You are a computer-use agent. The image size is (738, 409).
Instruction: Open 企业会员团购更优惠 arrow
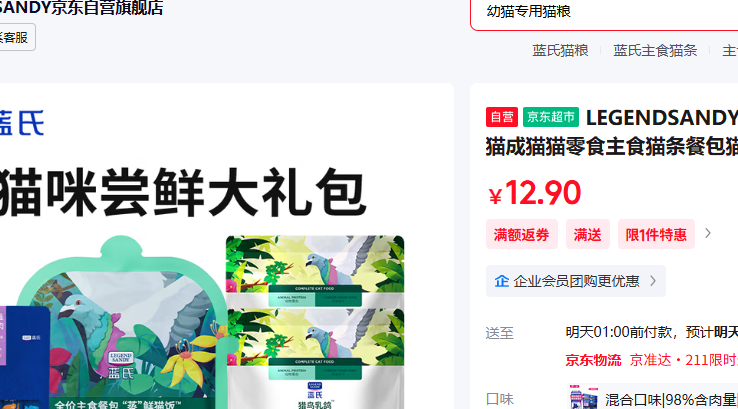[x=653, y=281]
